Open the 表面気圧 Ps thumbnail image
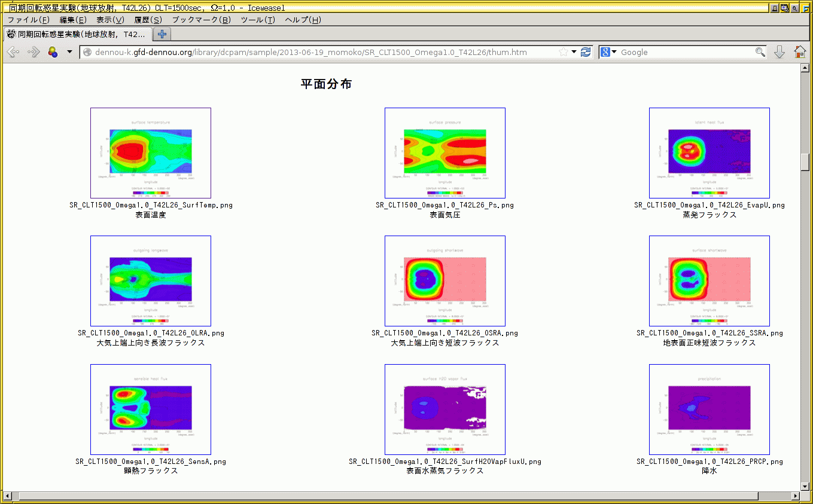 tap(444, 153)
